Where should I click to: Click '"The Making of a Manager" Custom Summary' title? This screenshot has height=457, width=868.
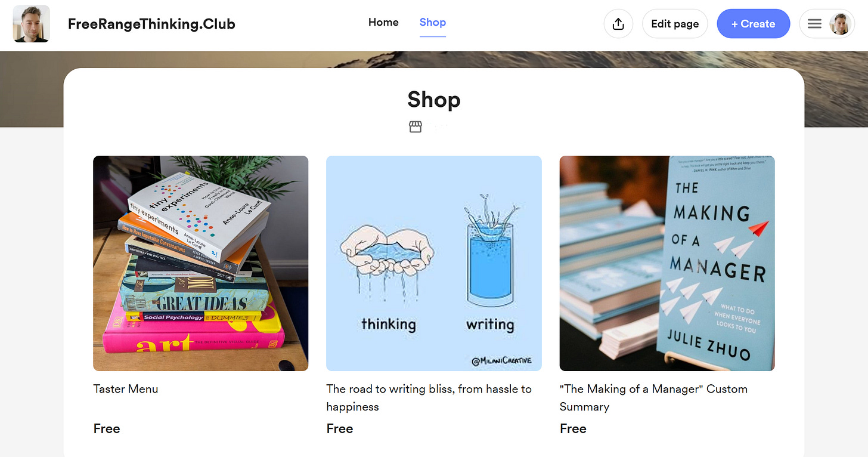(x=653, y=398)
